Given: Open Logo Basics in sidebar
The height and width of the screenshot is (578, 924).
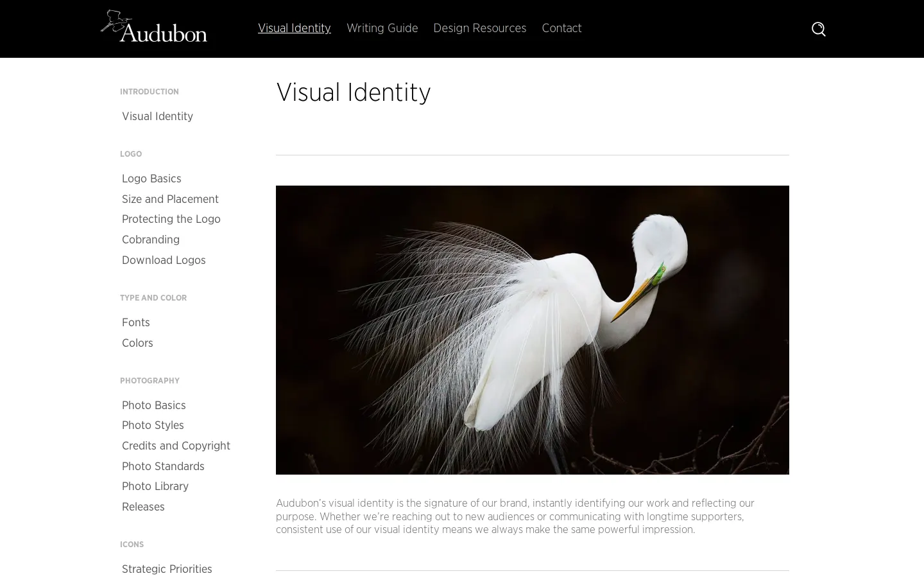Looking at the screenshot, I should (151, 179).
